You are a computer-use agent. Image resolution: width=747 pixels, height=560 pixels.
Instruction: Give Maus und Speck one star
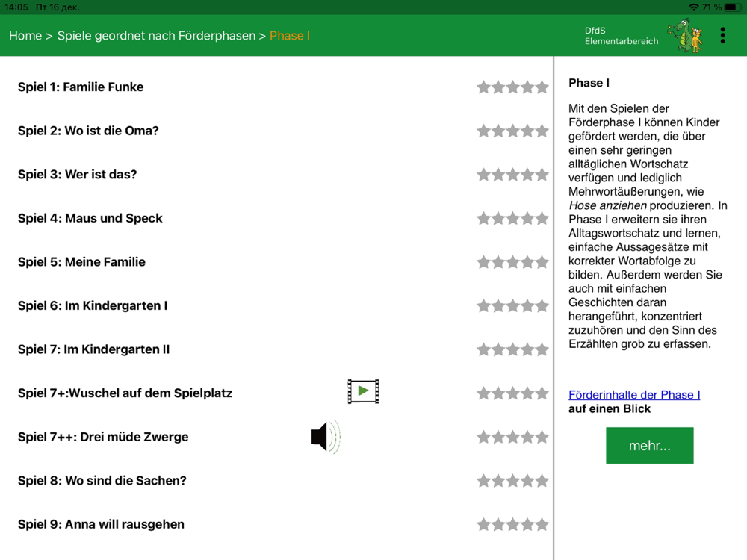point(483,219)
